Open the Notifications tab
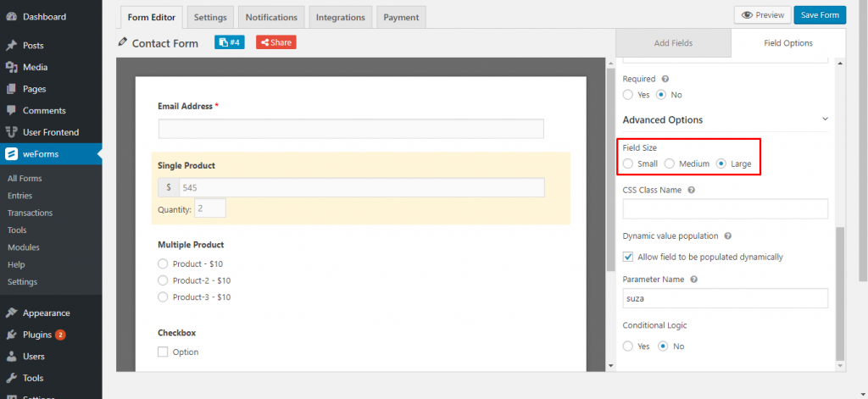The height and width of the screenshot is (399, 868). pyautogui.click(x=272, y=17)
